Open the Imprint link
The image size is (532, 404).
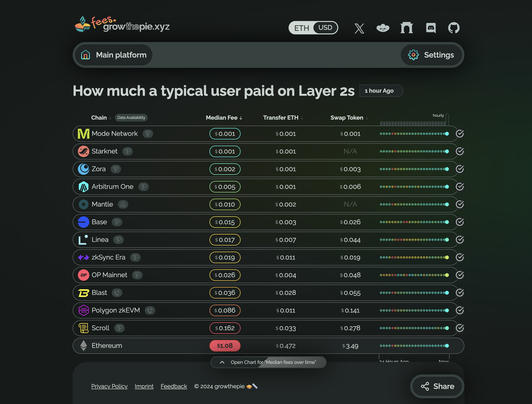pos(144,386)
